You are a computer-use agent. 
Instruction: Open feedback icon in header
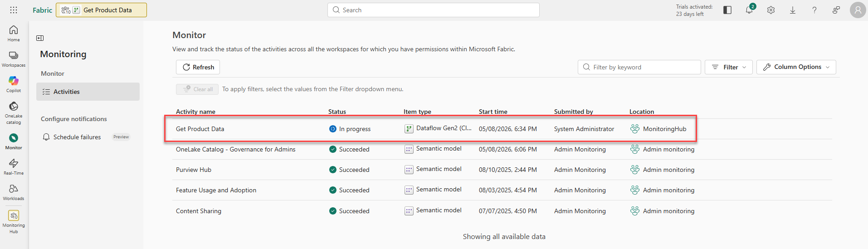click(x=836, y=10)
